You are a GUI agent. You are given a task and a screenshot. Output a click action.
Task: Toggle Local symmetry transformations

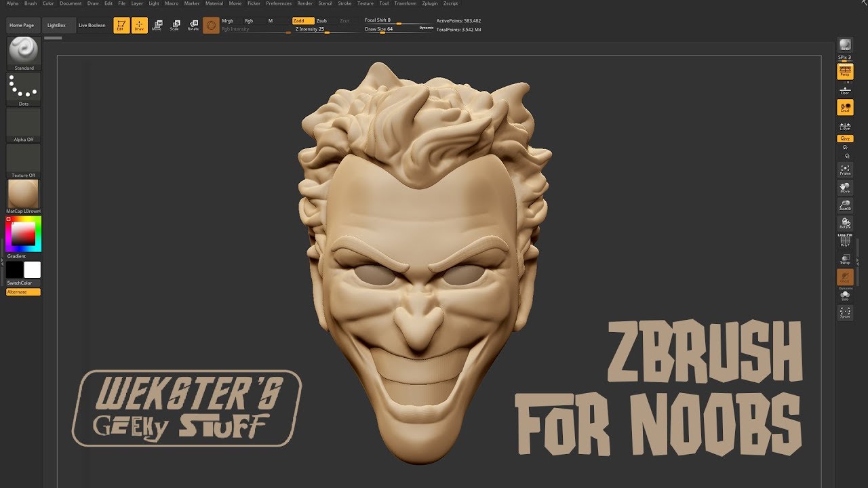coord(845,107)
